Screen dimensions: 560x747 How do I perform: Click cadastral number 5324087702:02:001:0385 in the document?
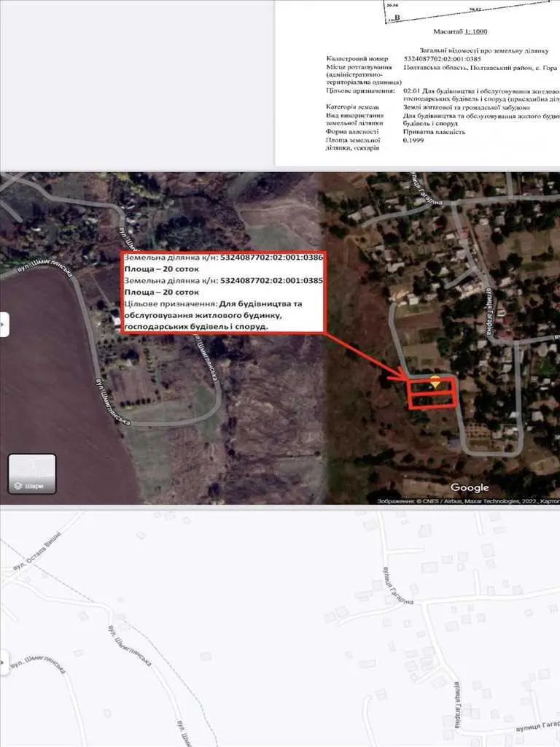click(443, 58)
